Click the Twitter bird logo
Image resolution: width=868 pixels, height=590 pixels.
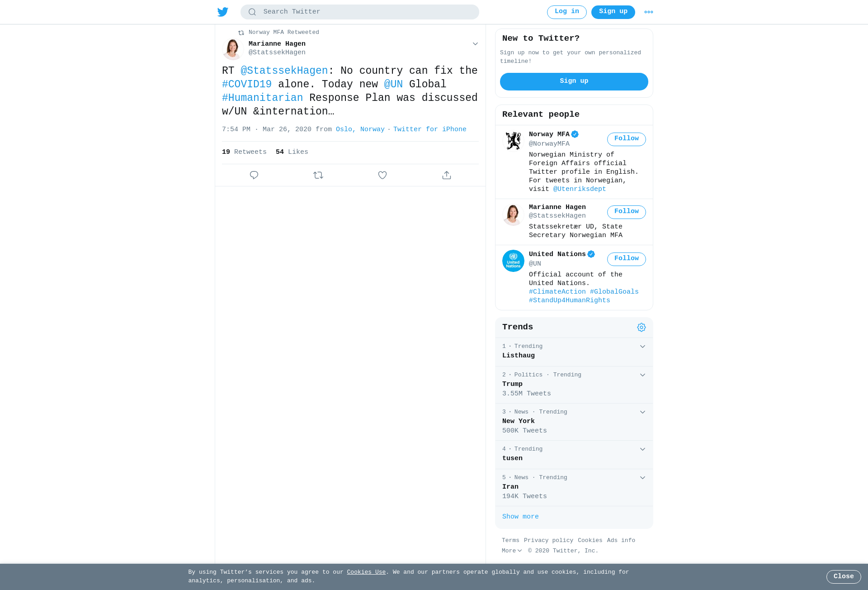click(223, 12)
